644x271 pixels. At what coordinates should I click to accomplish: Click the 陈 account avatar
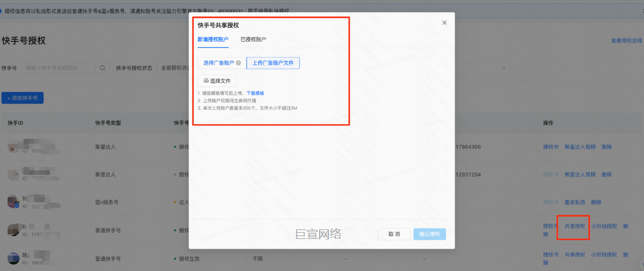pos(13,259)
